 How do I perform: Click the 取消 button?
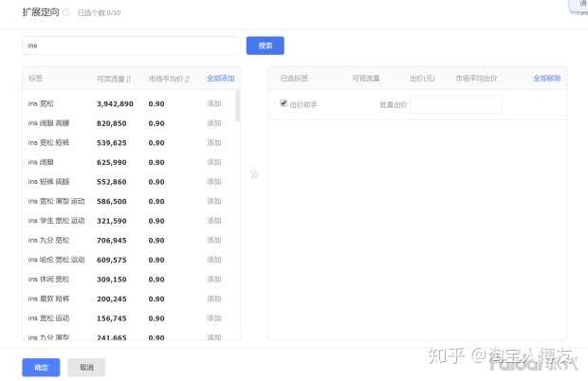[86, 367]
